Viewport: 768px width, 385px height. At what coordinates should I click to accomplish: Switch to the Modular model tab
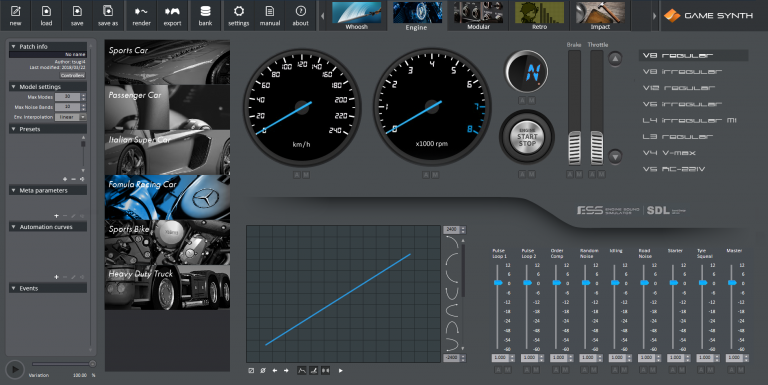(x=478, y=16)
